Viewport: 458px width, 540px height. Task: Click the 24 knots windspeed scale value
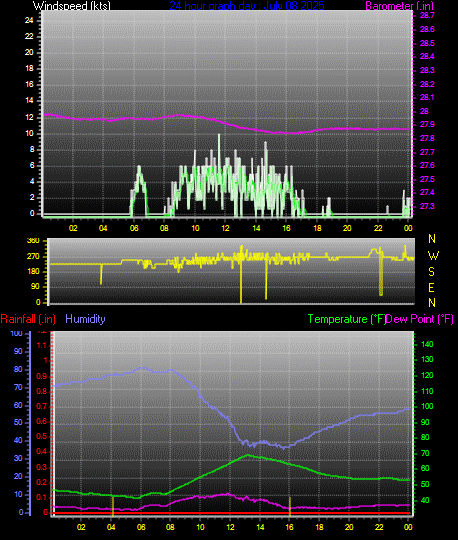coord(29,20)
